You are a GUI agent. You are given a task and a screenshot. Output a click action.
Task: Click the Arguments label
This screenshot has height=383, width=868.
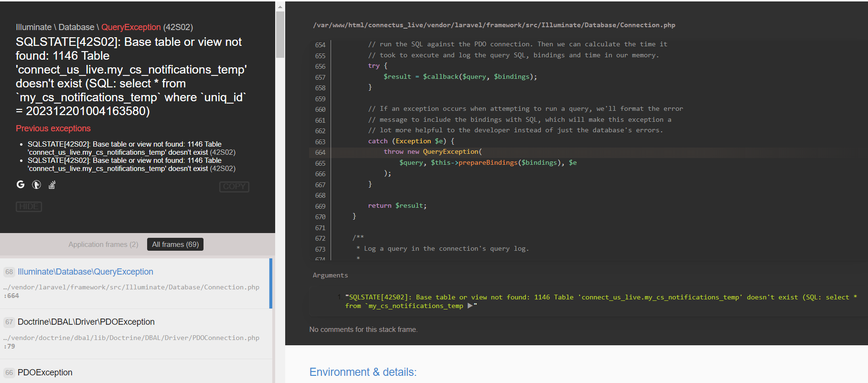click(x=330, y=275)
